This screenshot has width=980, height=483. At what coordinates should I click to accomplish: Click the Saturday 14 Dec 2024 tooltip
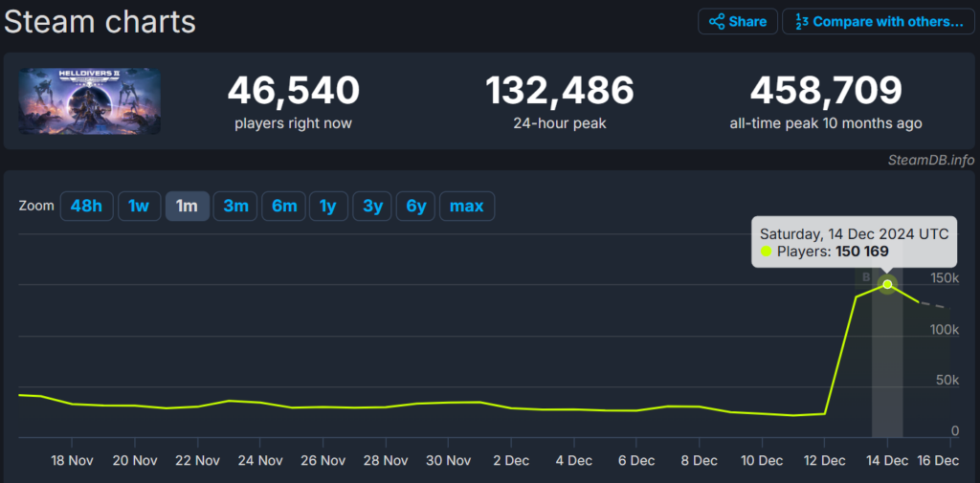(854, 242)
